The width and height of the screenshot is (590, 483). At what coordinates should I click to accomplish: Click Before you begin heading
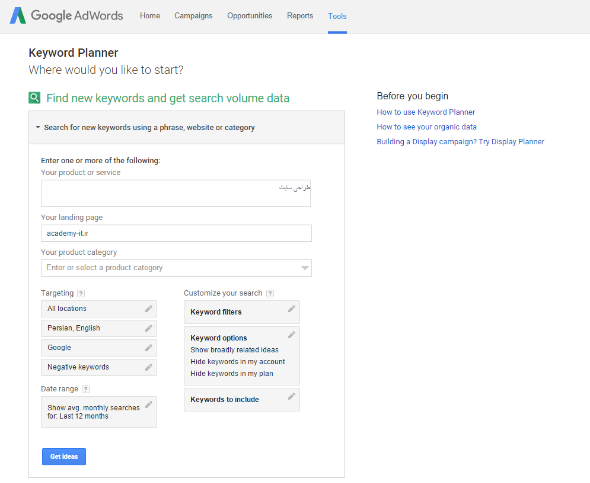412,96
